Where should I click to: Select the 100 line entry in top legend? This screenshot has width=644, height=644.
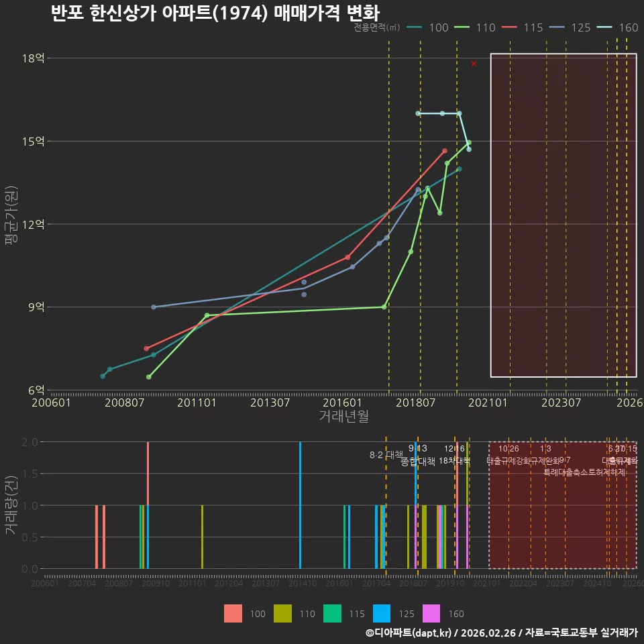(427, 28)
